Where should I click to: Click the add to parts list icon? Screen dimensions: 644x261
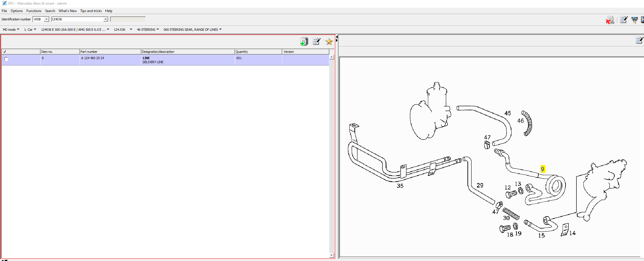(304, 42)
